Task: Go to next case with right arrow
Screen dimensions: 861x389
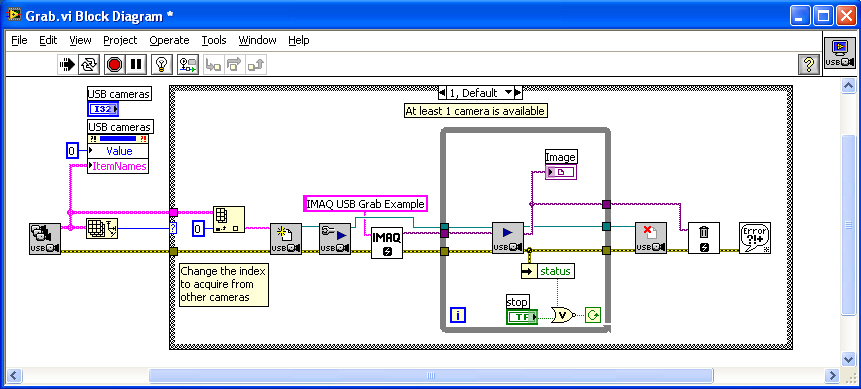Action: (x=518, y=92)
